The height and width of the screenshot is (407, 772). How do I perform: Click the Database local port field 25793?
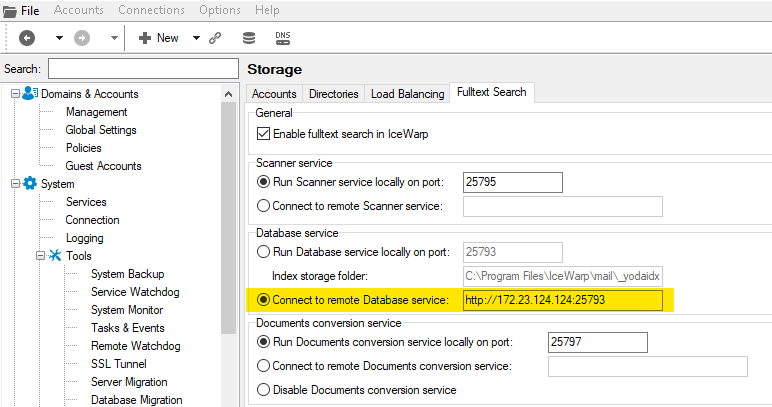coord(513,252)
